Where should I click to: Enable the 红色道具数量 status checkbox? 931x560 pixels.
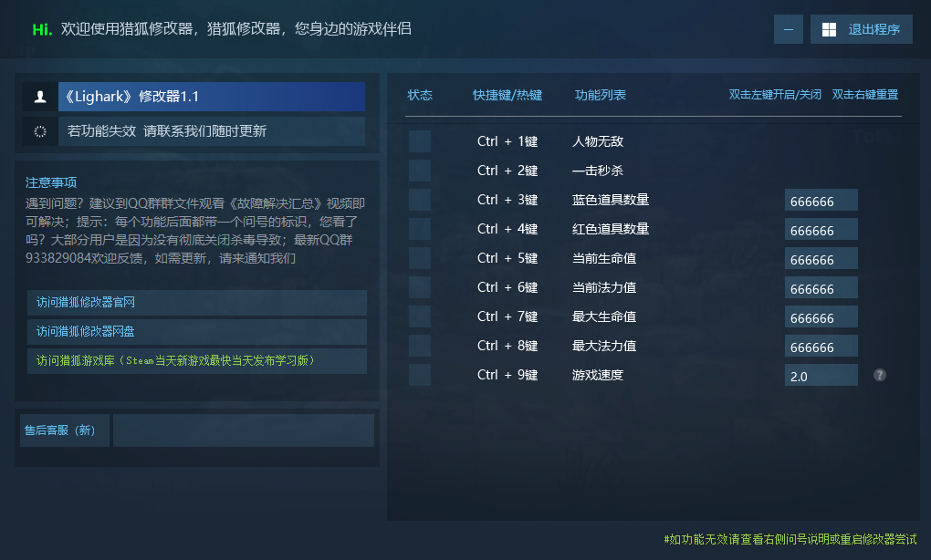click(x=420, y=228)
